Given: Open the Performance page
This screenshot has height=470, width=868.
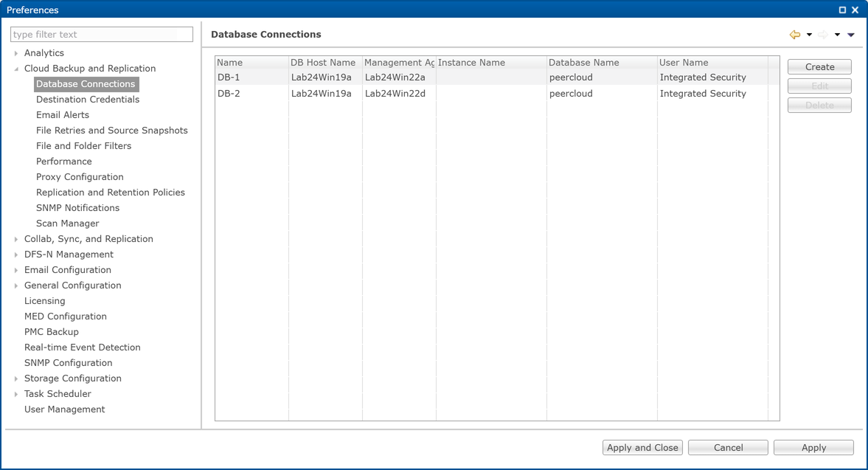Looking at the screenshot, I should [64, 162].
